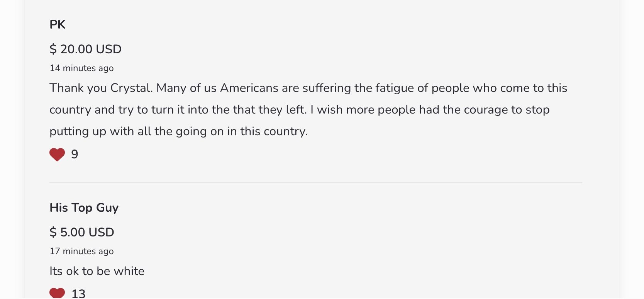
Task: Select the donor name His Top Guy
Action: click(84, 207)
